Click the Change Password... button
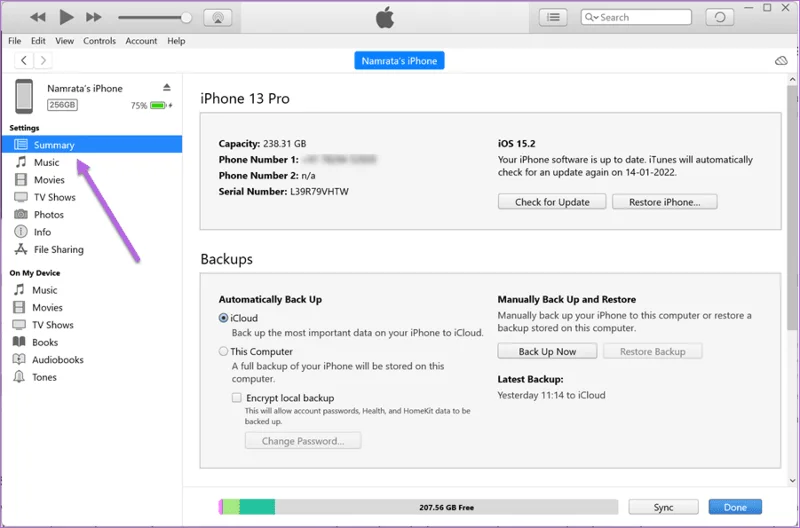 pos(303,441)
